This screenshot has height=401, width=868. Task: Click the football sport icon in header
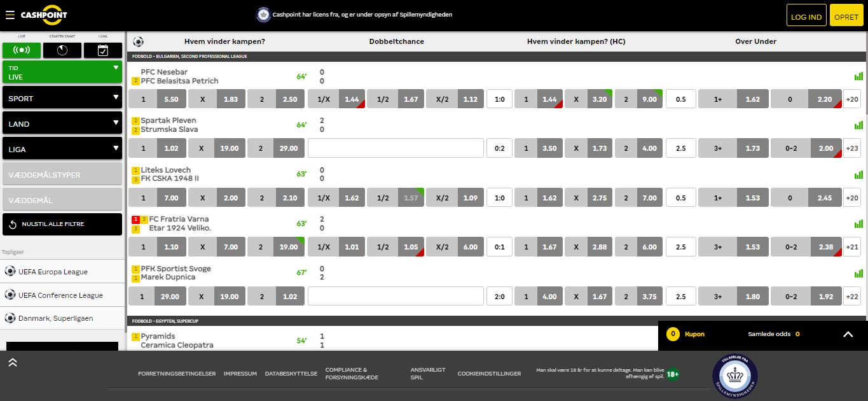click(x=138, y=41)
